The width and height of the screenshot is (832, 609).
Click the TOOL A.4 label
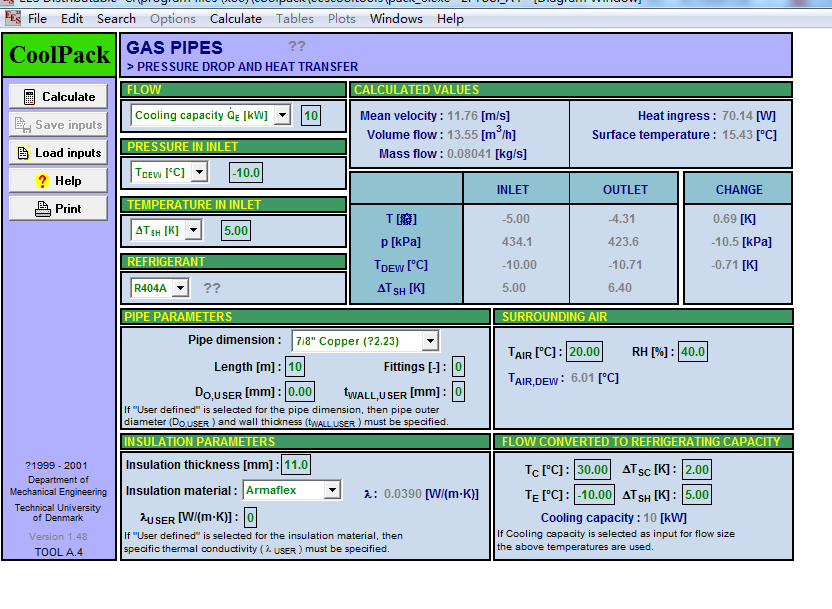(58, 552)
